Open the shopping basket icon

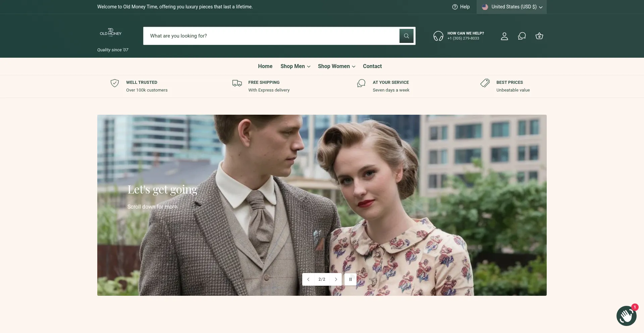coord(539,36)
